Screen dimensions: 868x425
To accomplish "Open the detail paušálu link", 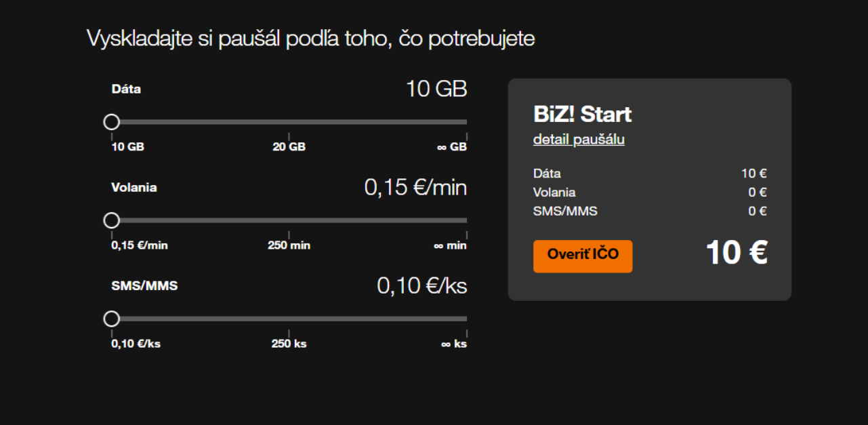I will [579, 140].
